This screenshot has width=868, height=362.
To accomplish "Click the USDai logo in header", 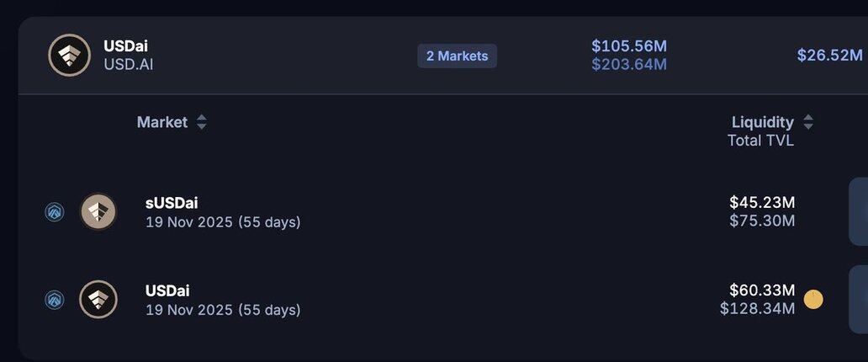I will (x=69, y=56).
